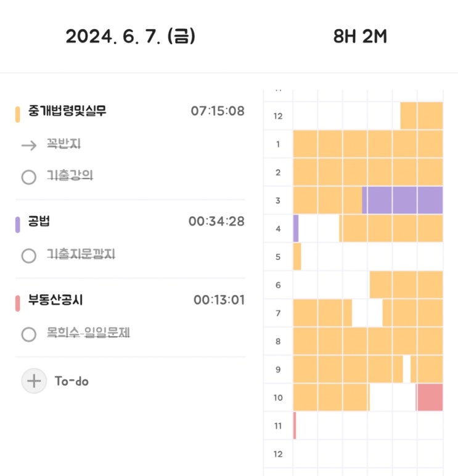
Task: Click the purple 공법 color marker
Action: click(x=18, y=223)
